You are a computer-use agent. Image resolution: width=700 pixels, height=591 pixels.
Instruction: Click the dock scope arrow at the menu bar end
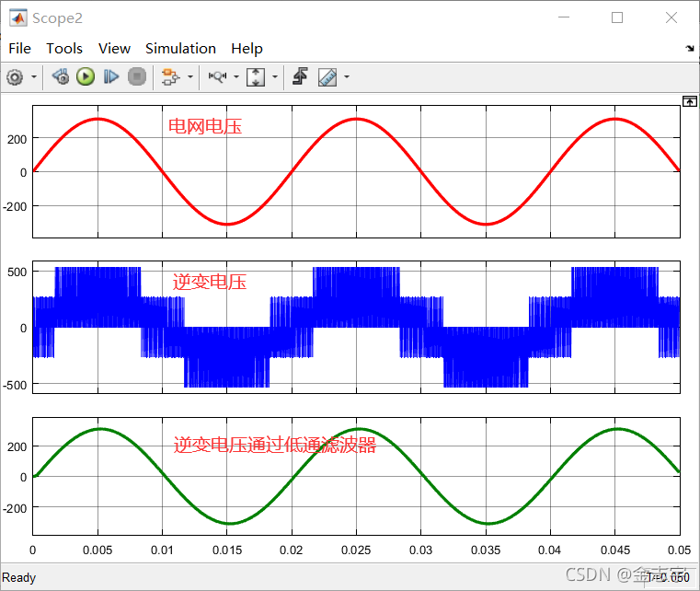[690, 48]
